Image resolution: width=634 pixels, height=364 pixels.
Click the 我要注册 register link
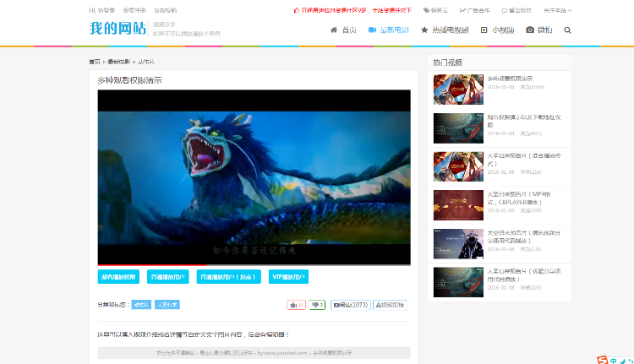(134, 10)
